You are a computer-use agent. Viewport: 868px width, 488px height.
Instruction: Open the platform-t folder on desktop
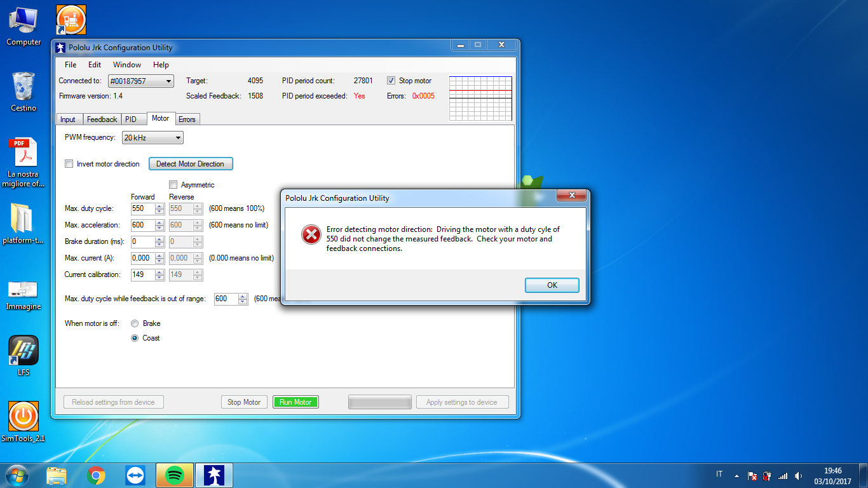click(x=24, y=224)
